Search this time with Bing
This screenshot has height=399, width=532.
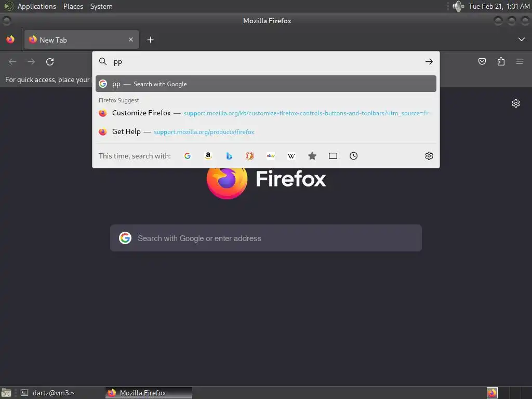click(229, 156)
